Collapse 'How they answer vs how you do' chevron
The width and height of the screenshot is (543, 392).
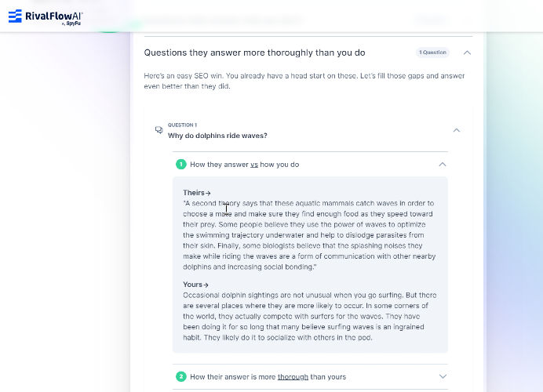[x=443, y=165]
